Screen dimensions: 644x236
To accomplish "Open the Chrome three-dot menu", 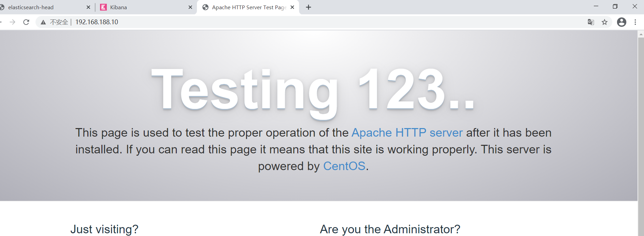I will pyautogui.click(x=635, y=22).
